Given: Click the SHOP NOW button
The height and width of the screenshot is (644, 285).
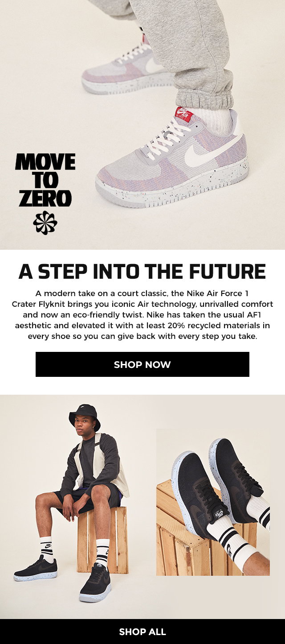Looking at the screenshot, I should coord(142,364).
